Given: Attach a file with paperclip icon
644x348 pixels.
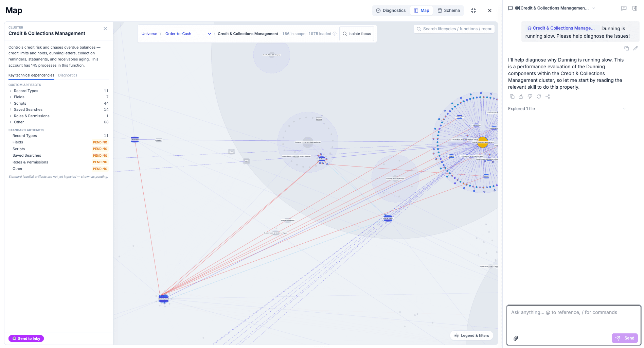Looking at the screenshot, I should (516, 338).
